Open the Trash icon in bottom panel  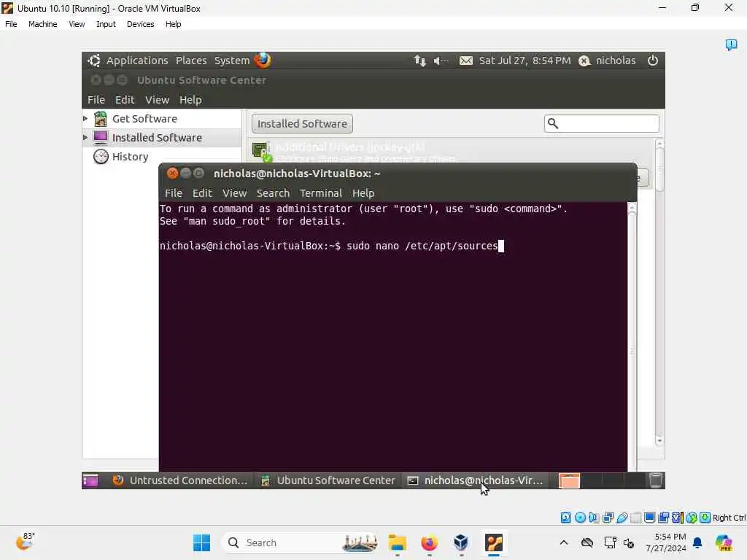click(x=656, y=481)
